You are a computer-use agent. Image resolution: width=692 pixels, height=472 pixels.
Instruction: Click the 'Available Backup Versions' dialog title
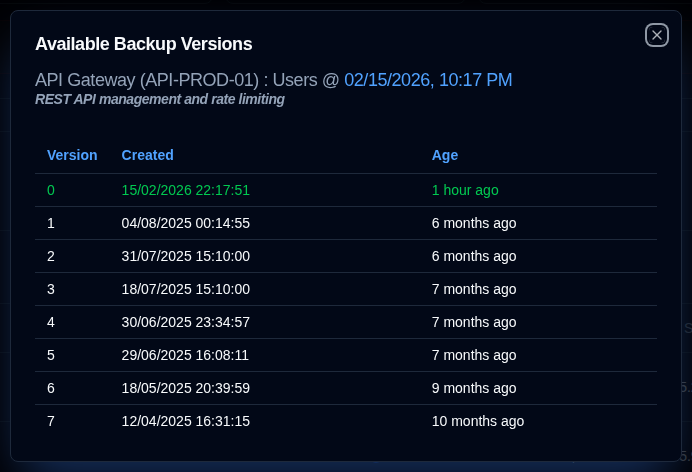tap(143, 44)
